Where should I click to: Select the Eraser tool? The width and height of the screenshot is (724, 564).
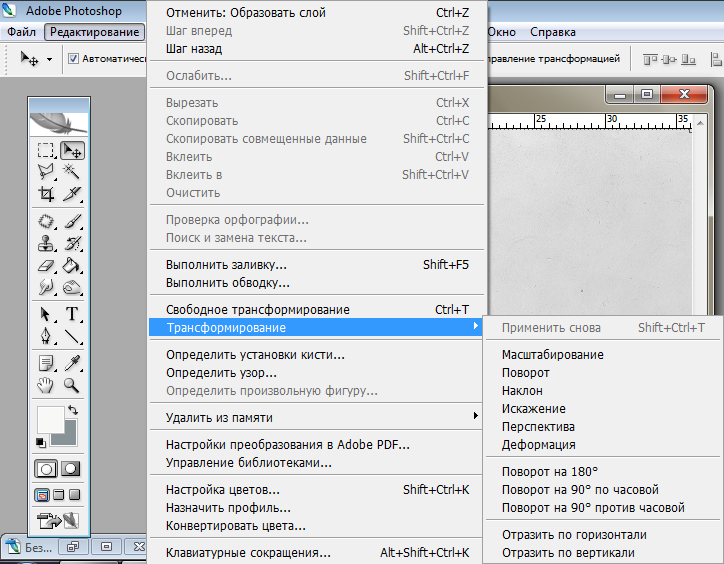click(x=46, y=266)
